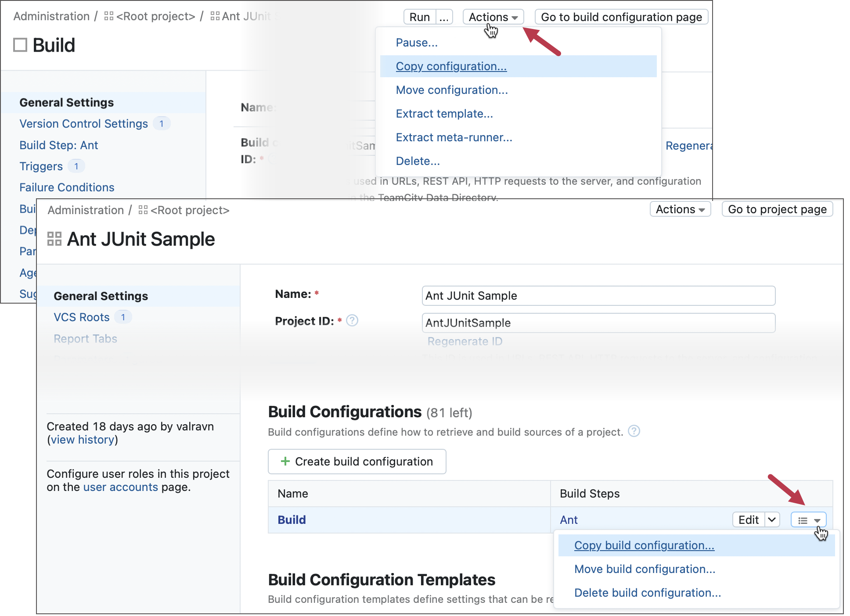Click Go to build configuration page
Viewport: 850px width, 616px height.
click(x=621, y=17)
